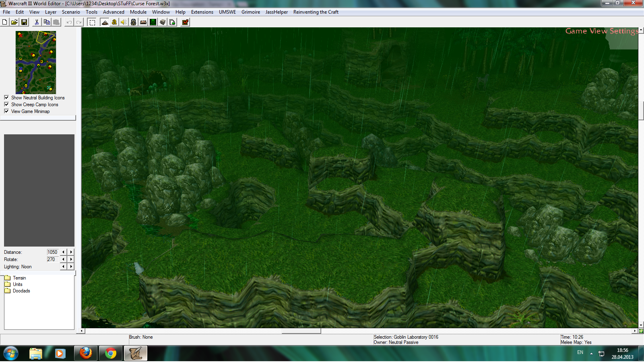
Task: Open the Trigger Editor via the gold 'a' icon
Action: click(x=114, y=22)
